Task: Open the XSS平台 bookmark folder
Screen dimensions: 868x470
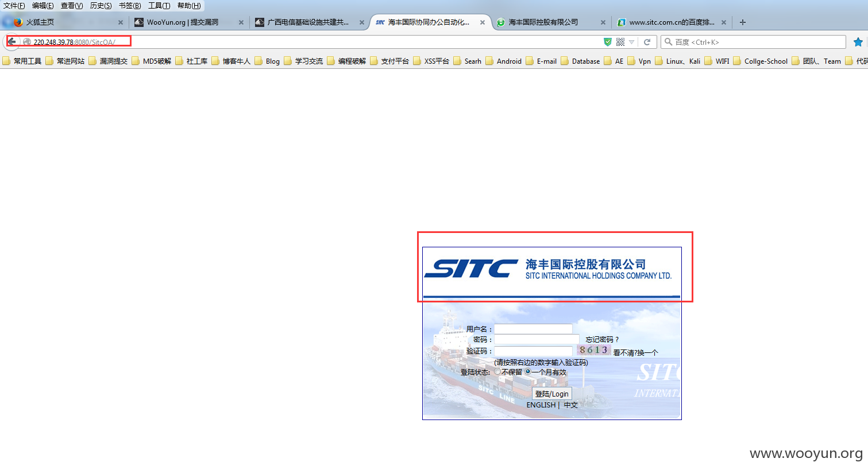Action: 431,61
